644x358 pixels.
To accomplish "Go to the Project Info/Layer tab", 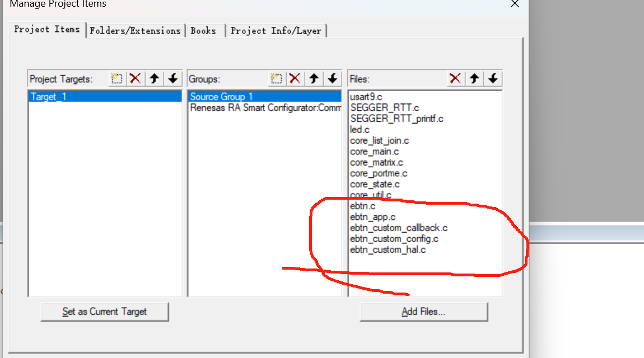I will 276,31.
